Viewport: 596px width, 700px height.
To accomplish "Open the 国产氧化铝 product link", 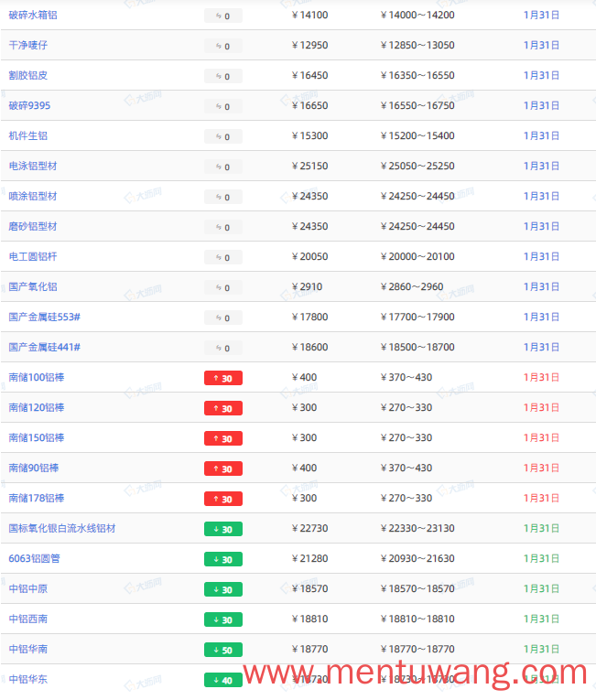I will 33,286.
